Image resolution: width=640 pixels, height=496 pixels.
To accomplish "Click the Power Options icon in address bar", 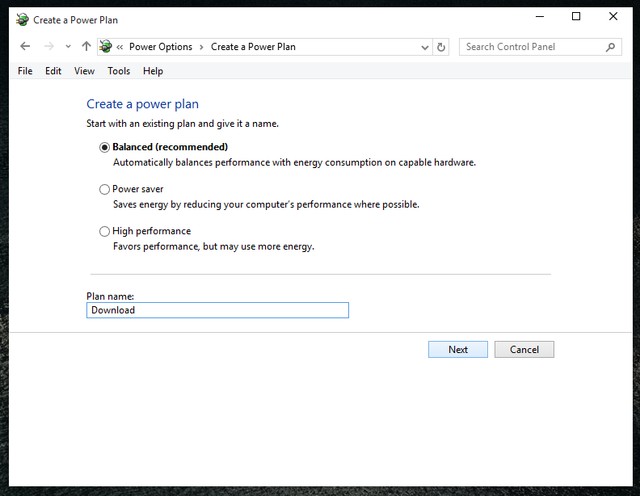I will (x=105, y=47).
